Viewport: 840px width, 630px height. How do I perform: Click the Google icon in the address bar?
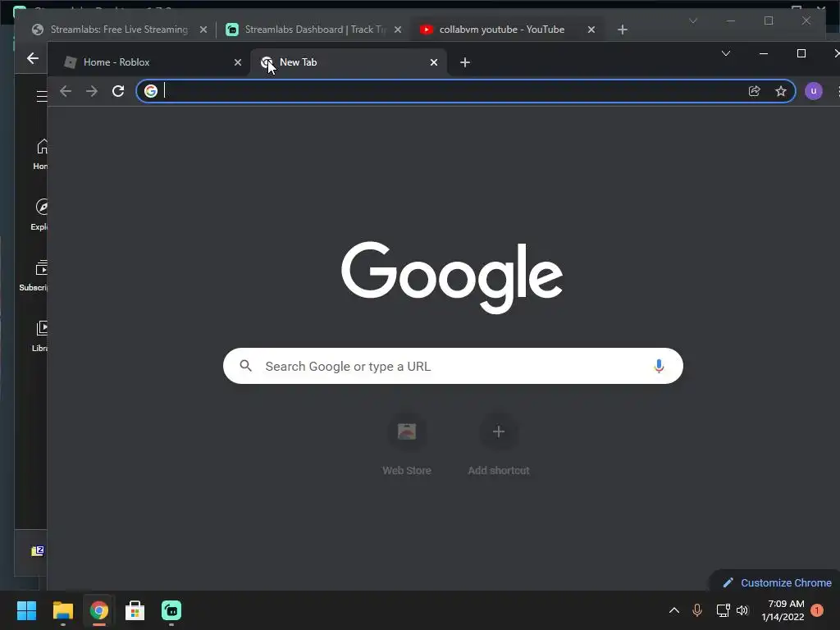pos(151,91)
